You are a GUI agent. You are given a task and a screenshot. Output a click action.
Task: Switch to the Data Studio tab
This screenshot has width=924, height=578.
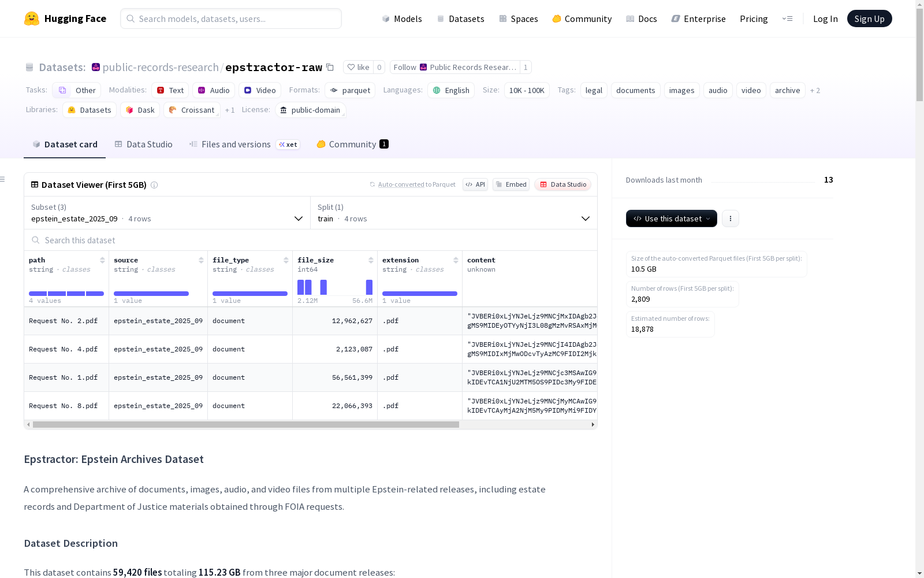pyautogui.click(x=144, y=144)
